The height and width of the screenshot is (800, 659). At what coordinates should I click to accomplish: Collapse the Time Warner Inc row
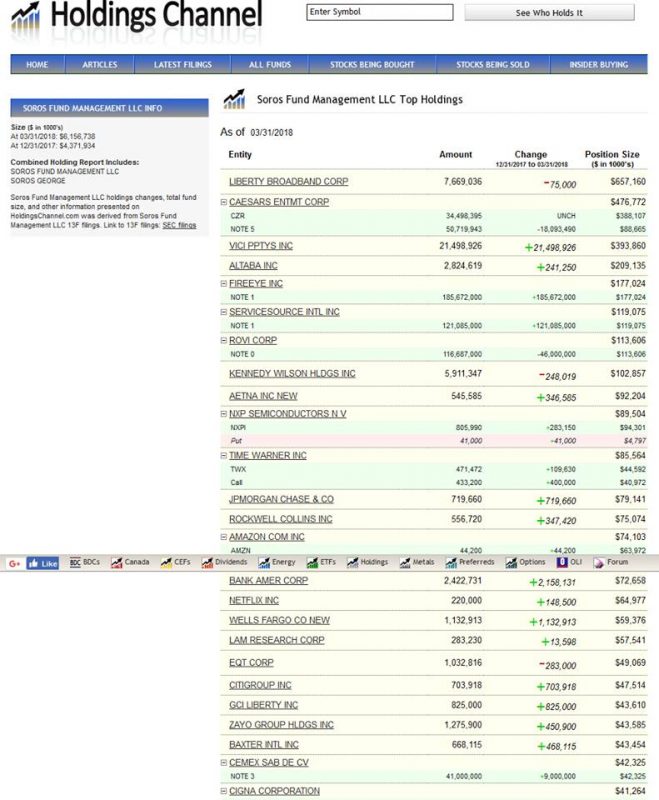(224, 456)
